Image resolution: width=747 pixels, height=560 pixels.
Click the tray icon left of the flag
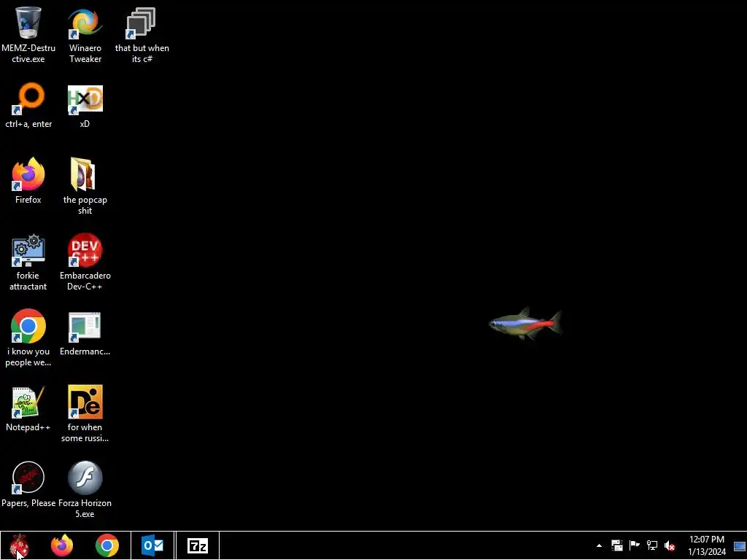click(x=617, y=545)
